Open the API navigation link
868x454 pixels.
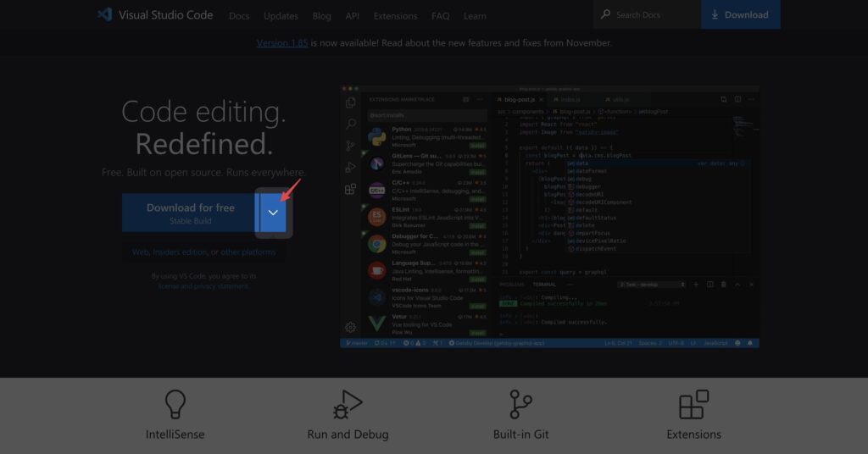click(x=352, y=15)
